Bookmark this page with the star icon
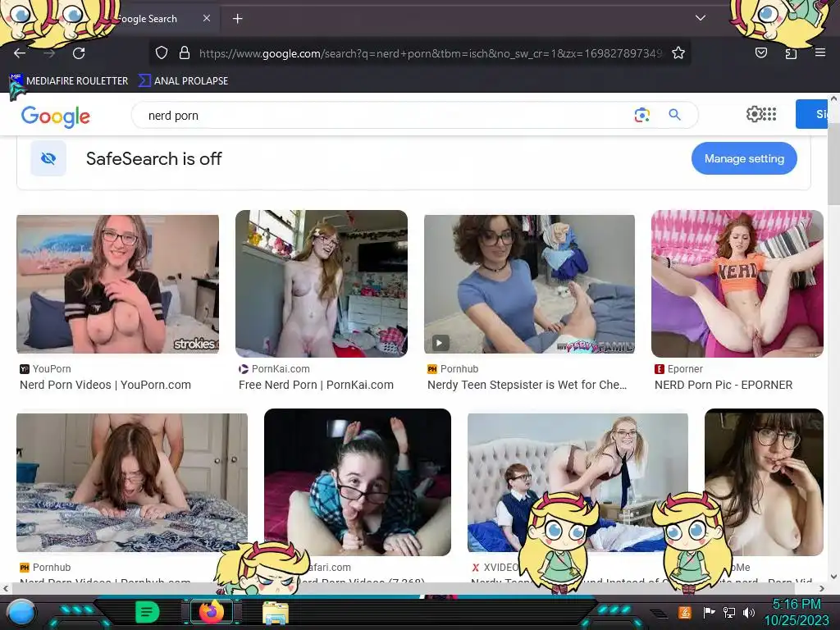The height and width of the screenshot is (630, 840). [678, 52]
